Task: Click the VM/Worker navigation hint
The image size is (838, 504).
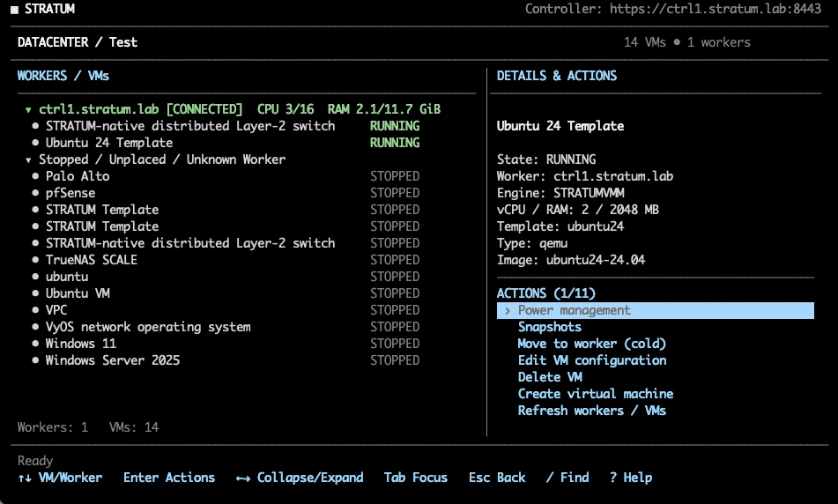Action: (60, 478)
